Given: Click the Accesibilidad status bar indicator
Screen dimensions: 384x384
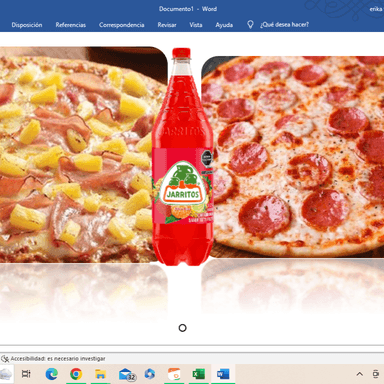Looking at the screenshot, I should click(53, 359).
